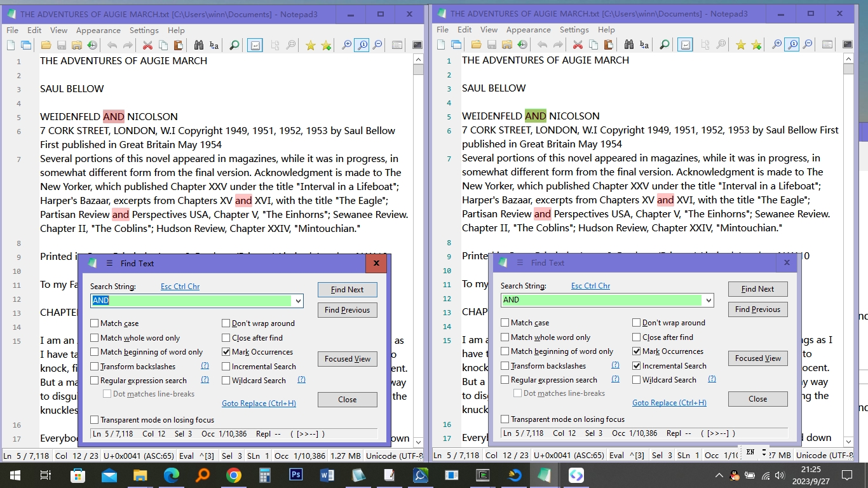
Task: Click the Find Next button
Action: (x=347, y=290)
